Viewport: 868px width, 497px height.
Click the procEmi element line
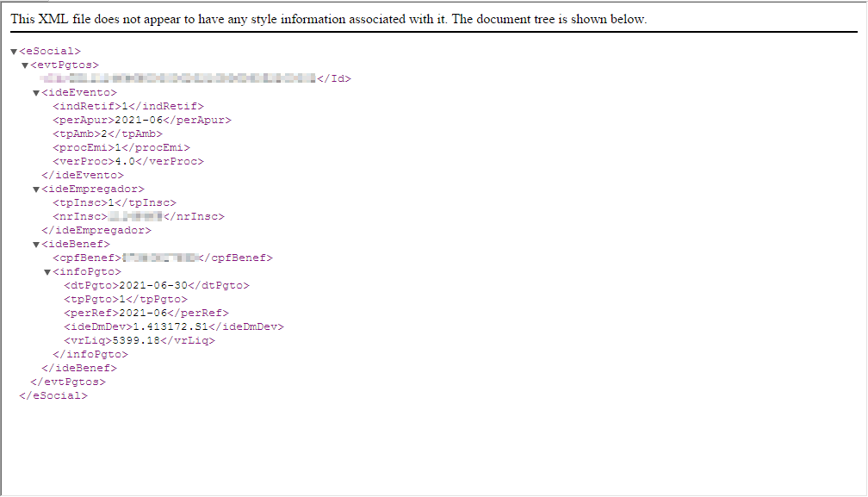tap(121, 148)
